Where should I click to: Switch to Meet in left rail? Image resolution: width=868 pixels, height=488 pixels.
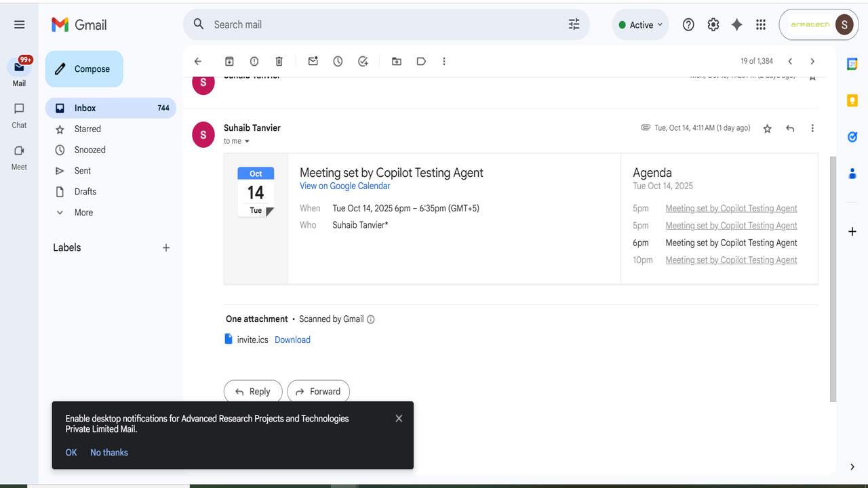coord(19,157)
